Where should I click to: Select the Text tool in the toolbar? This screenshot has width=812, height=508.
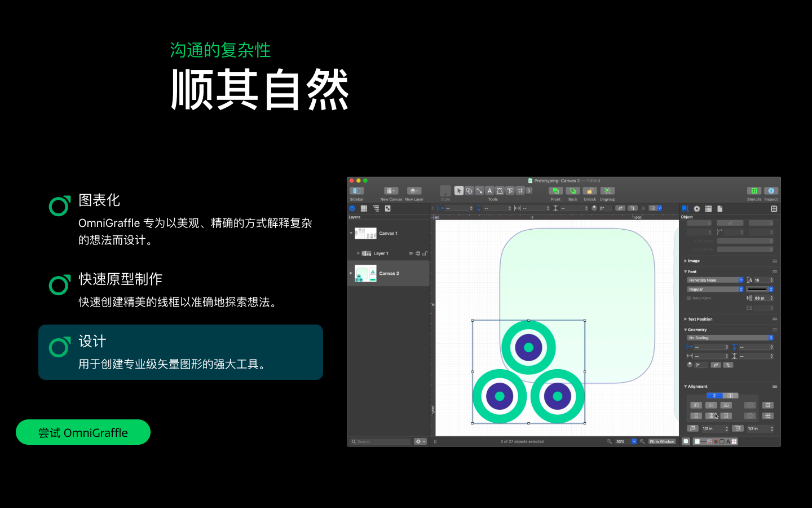click(489, 191)
